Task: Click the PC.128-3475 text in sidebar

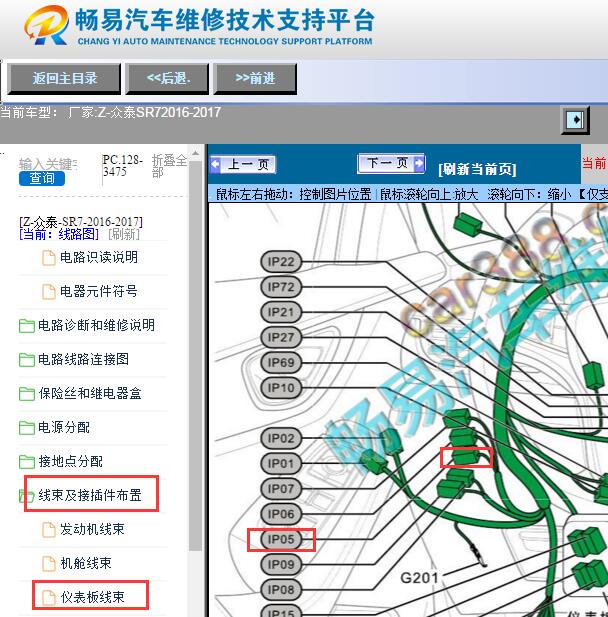Action: (x=122, y=166)
